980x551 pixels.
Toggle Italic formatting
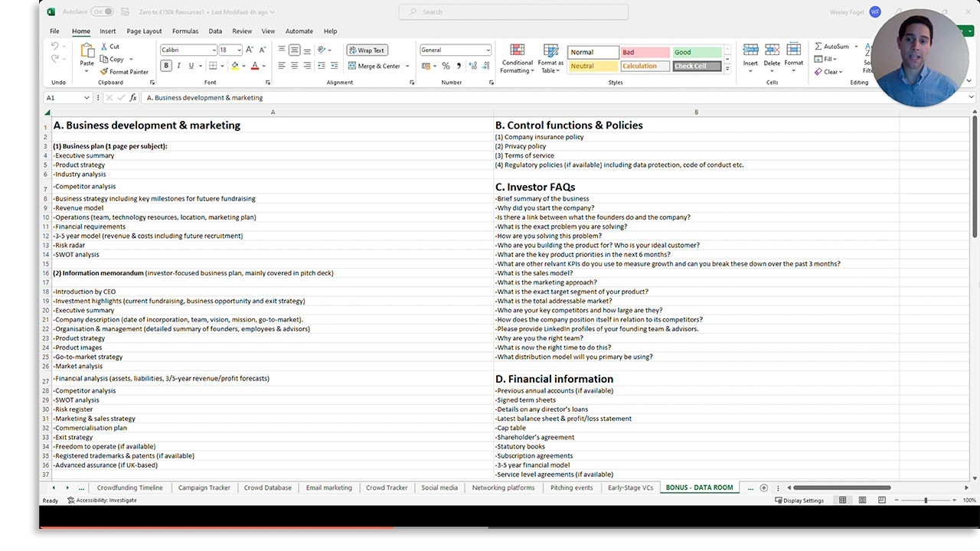(x=178, y=66)
